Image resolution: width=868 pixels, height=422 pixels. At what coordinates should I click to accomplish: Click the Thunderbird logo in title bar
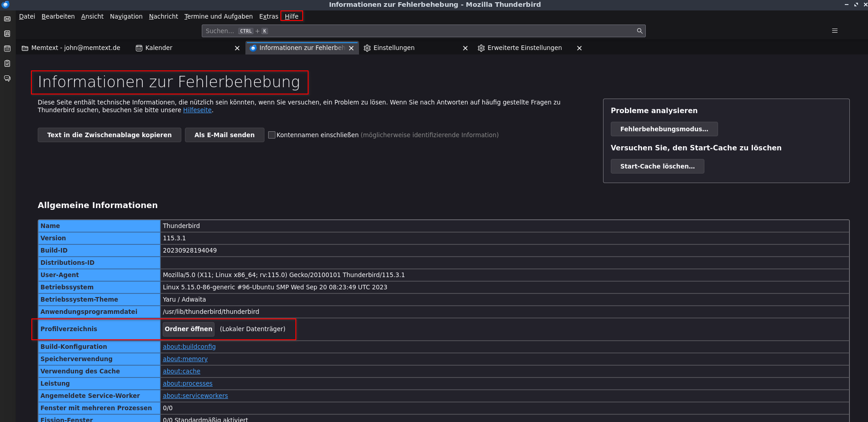click(x=5, y=5)
